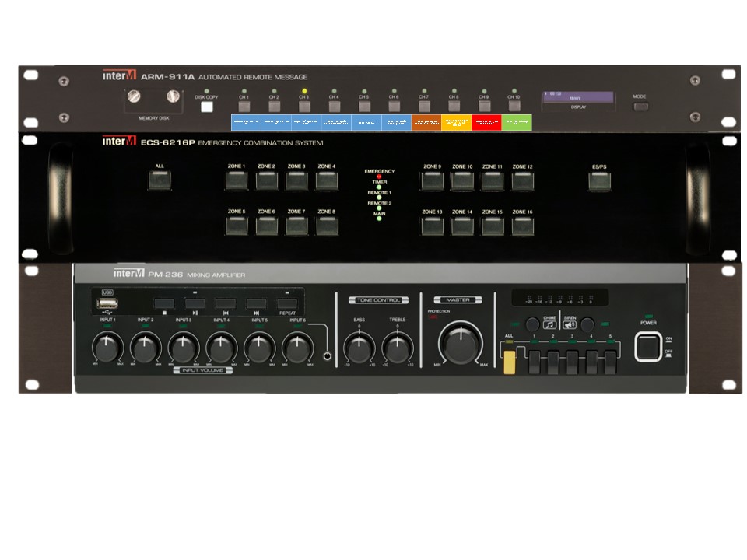The image size is (747, 560).
Task: Toggle ZONE 6 selector button
Action: (267, 226)
